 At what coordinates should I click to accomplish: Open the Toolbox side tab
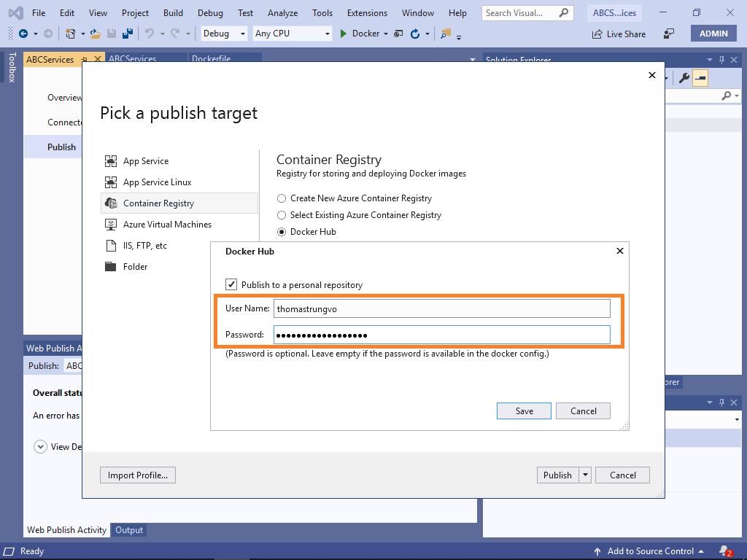tap(12, 67)
